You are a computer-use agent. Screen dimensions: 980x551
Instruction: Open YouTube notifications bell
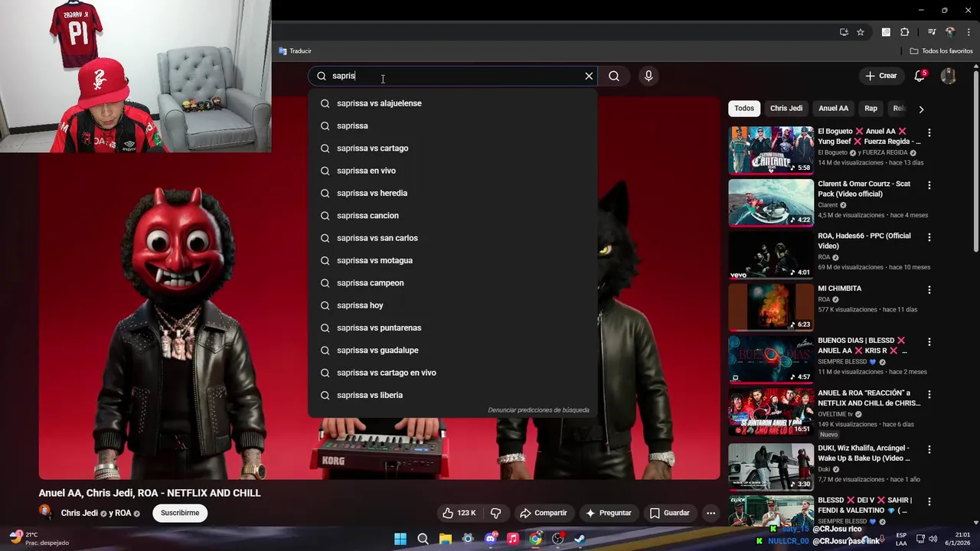pyautogui.click(x=920, y=76)
